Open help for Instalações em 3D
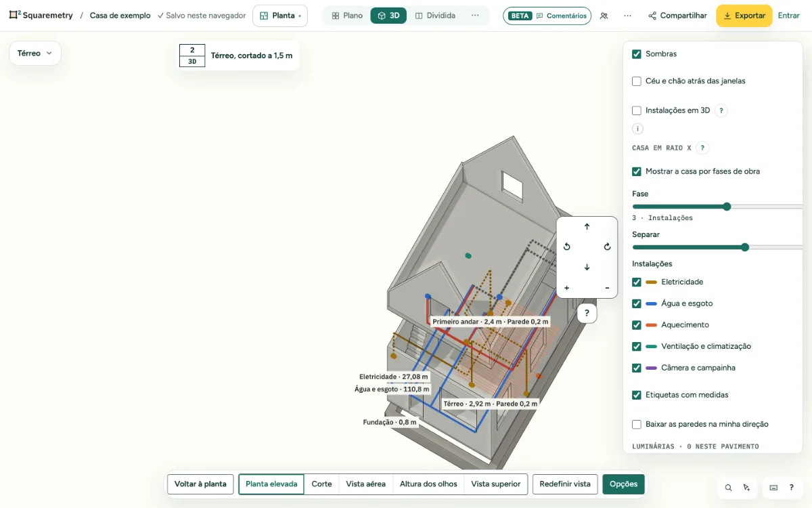 point(721,110)
